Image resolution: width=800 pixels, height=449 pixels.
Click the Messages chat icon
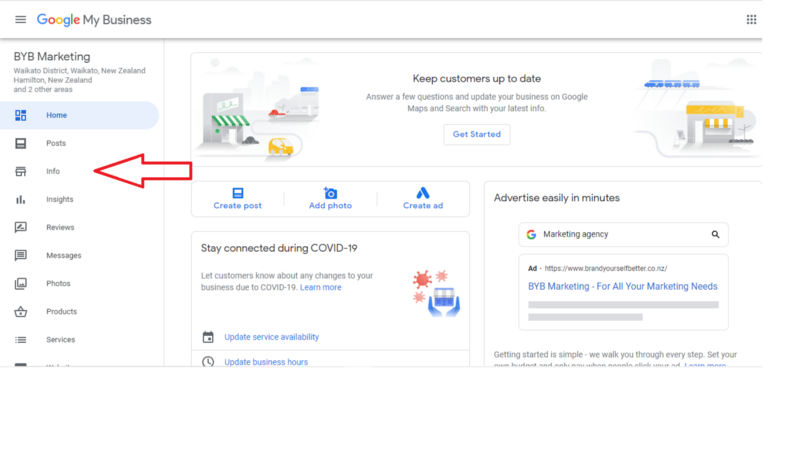pyautogui.click(x=20, y=256)
